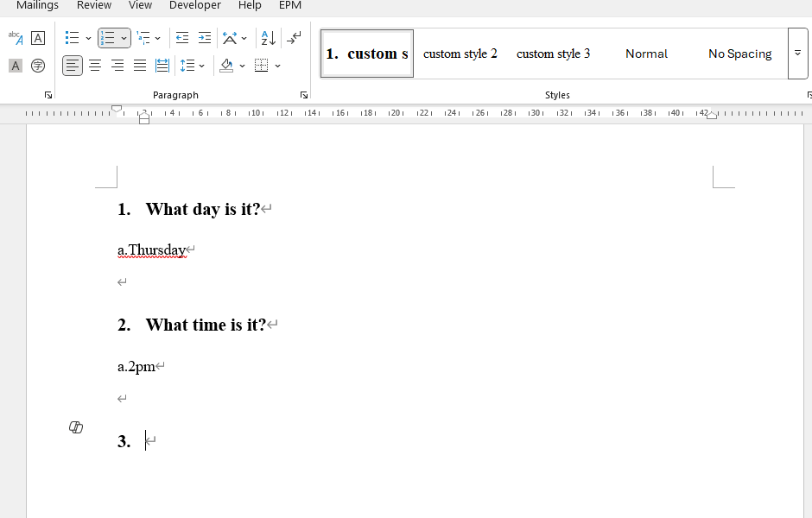This screenshot has width=812, height=518.
Task: Click the Increase Indent icon
Action: (x=205, y=38)
